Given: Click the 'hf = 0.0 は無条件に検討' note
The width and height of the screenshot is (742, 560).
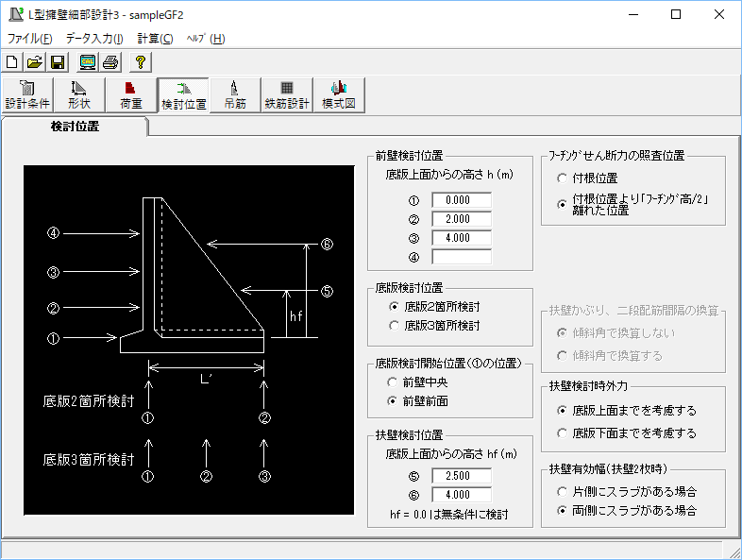Looking at the screenshot, I should pos(449,515).
